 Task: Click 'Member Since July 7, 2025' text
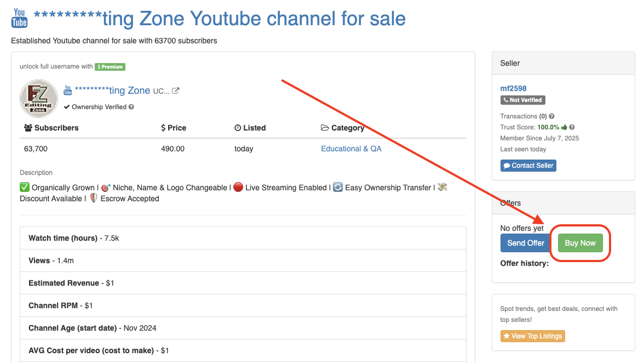(539, 138)
